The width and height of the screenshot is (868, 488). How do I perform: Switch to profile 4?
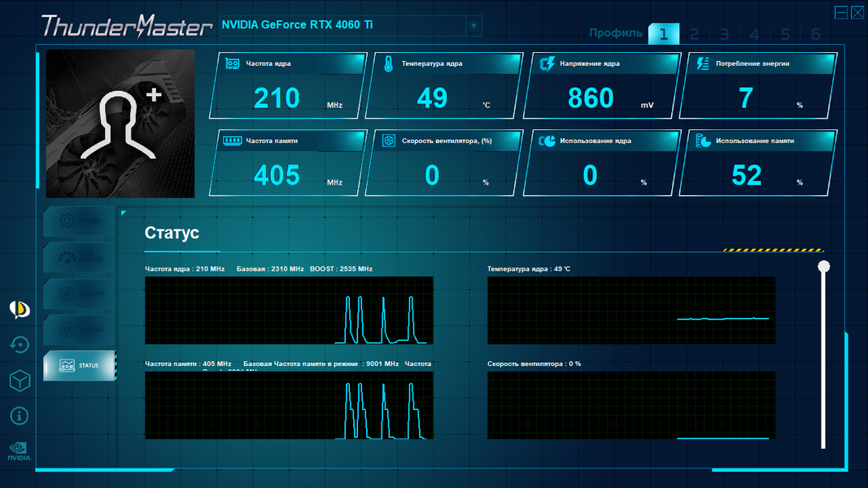754,34
